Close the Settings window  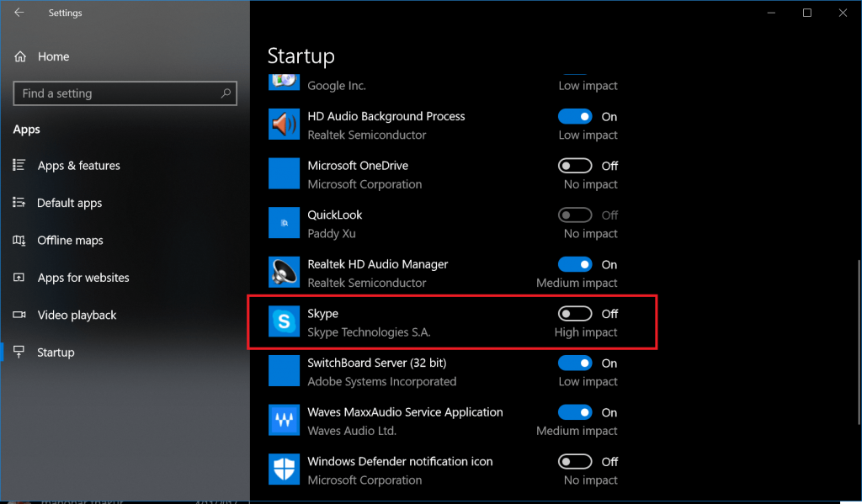pos(843,13)
